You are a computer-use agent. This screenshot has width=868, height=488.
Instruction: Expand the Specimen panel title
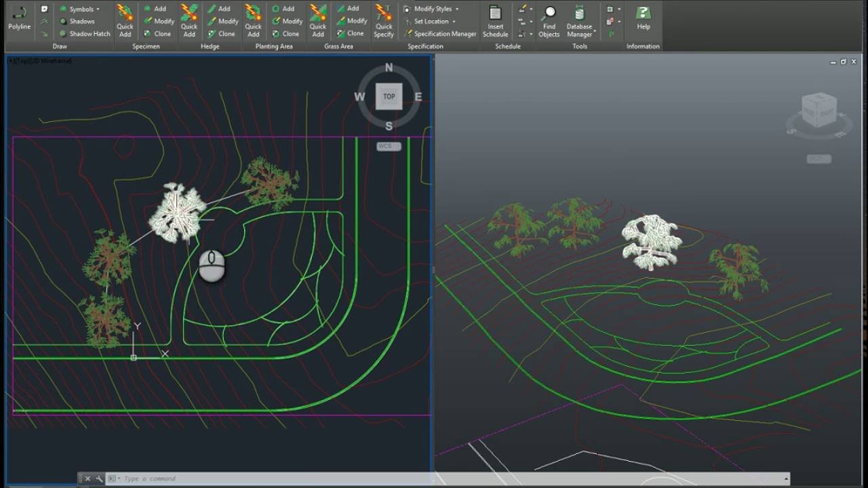click(x=146, y=46)
